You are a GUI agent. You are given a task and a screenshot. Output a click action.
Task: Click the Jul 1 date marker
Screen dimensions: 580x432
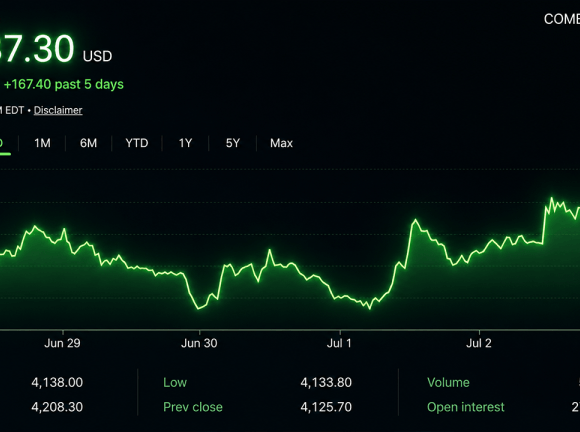click(339, 343)
